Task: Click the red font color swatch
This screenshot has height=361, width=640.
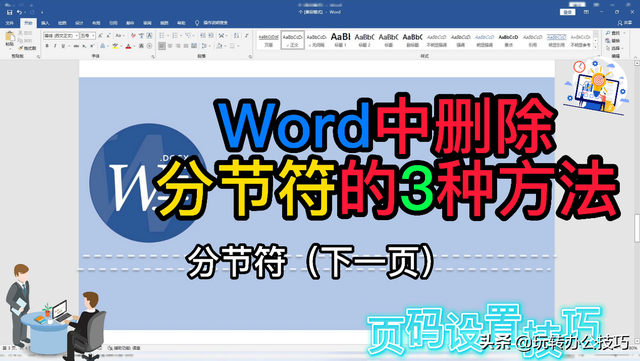Action: (x=129, y=46)
